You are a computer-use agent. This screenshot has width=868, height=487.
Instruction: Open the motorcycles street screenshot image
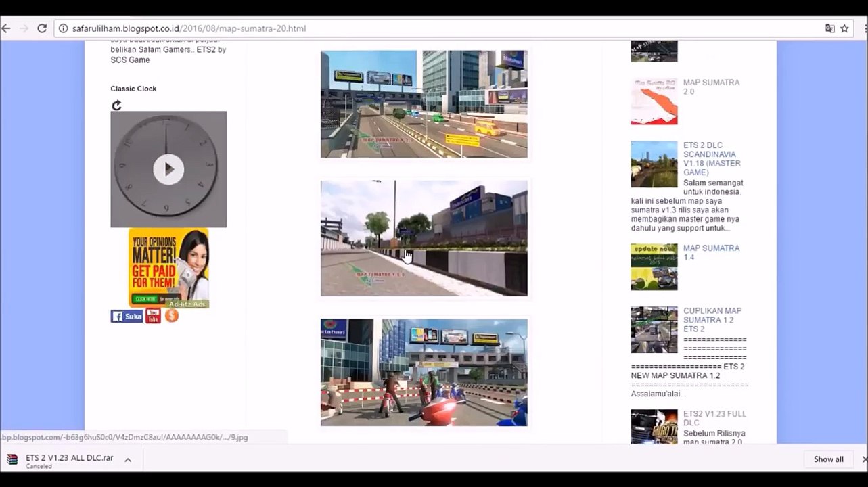pos(424,373)
